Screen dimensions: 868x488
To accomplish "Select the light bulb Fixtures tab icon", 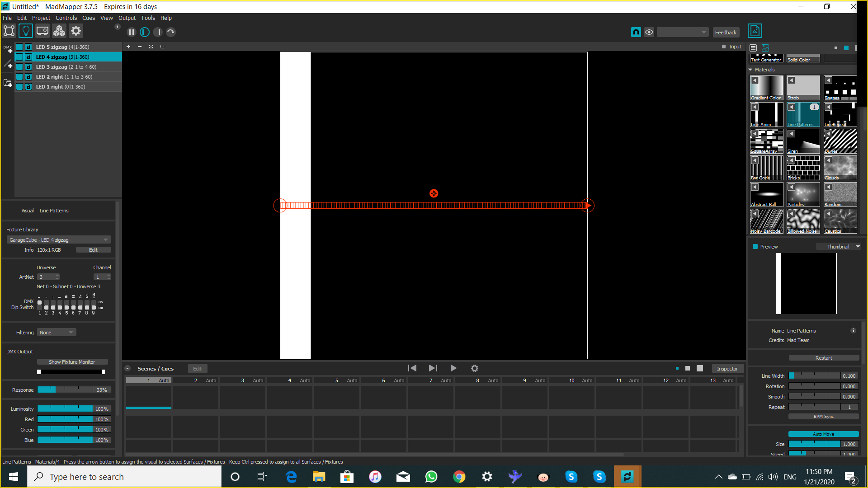I will (x=26, y=31).
